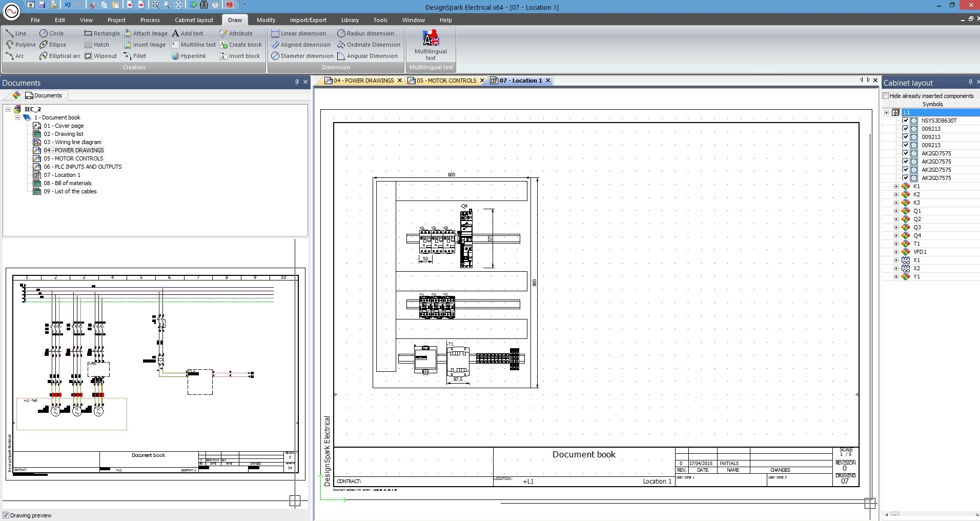This screenshot has width=980, height=521.
Task: Expand the K1 component in Cabinet layout
Action: click(x=895, y=186)
